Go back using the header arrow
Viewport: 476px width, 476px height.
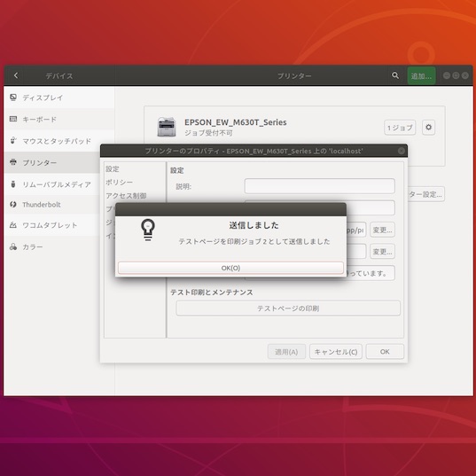(x=16, y=75)
